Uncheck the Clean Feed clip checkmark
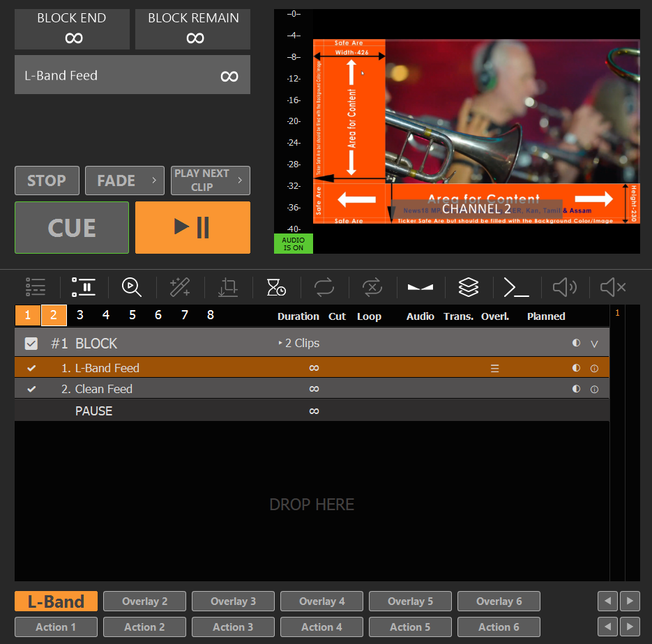This screenshot has width=652, height=644. point(31,390)
